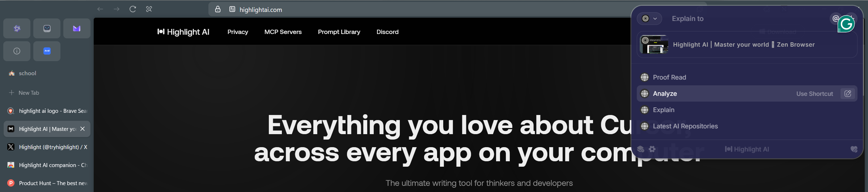
Task: Click the overlay footer icon left of gear
Action: [640, 149]
